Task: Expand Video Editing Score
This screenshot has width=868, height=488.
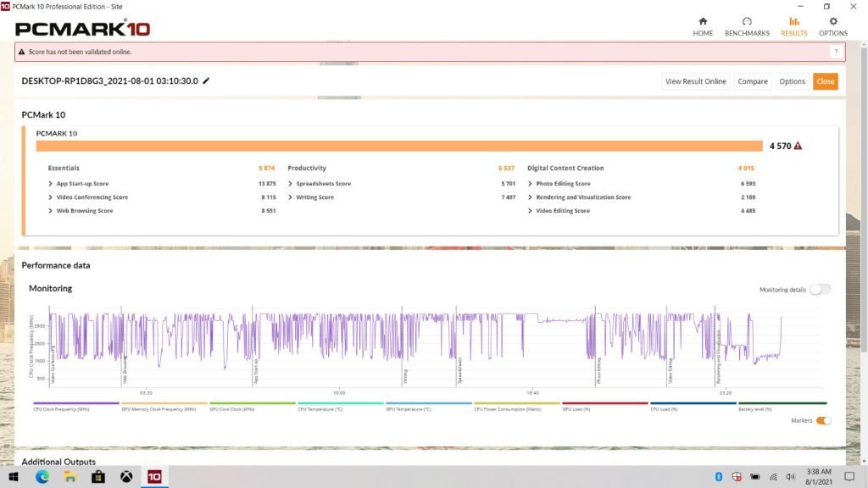Action: pyautogui.click(x=530, y=211)
